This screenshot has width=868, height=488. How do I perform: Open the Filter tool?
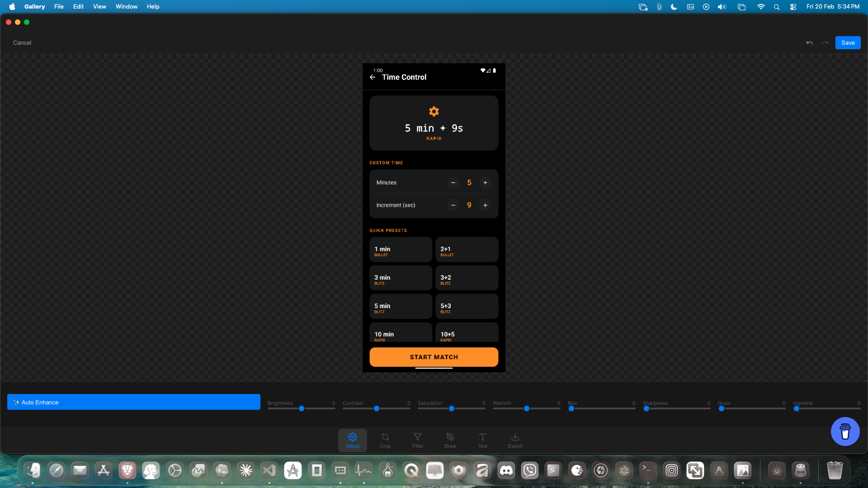point(417,440)
